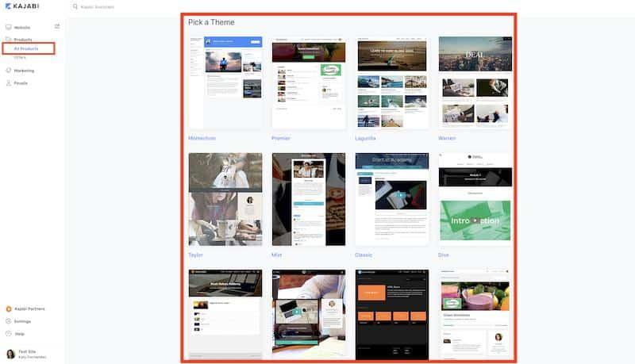635x364 pixels.
Task: Open the Test Site account menu
Action: (32, 354)
